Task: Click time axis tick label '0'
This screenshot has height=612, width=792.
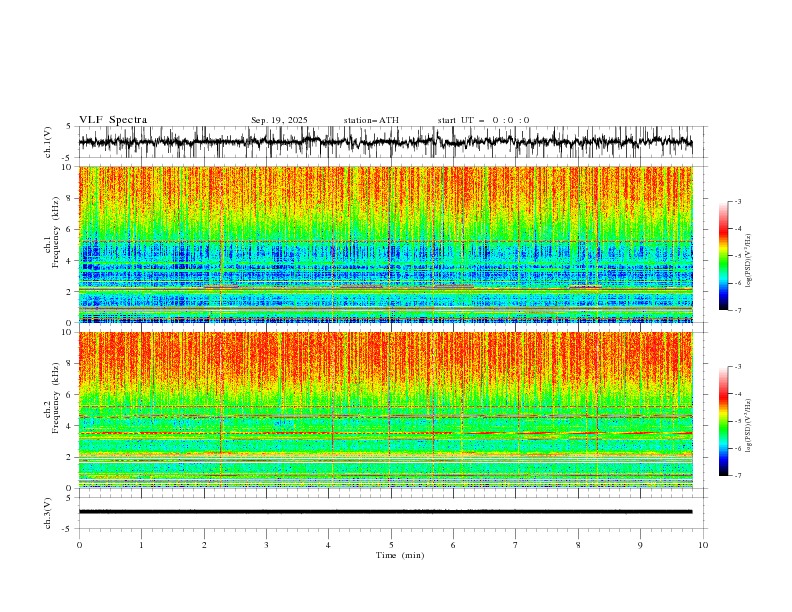Action: coord(79,545)
